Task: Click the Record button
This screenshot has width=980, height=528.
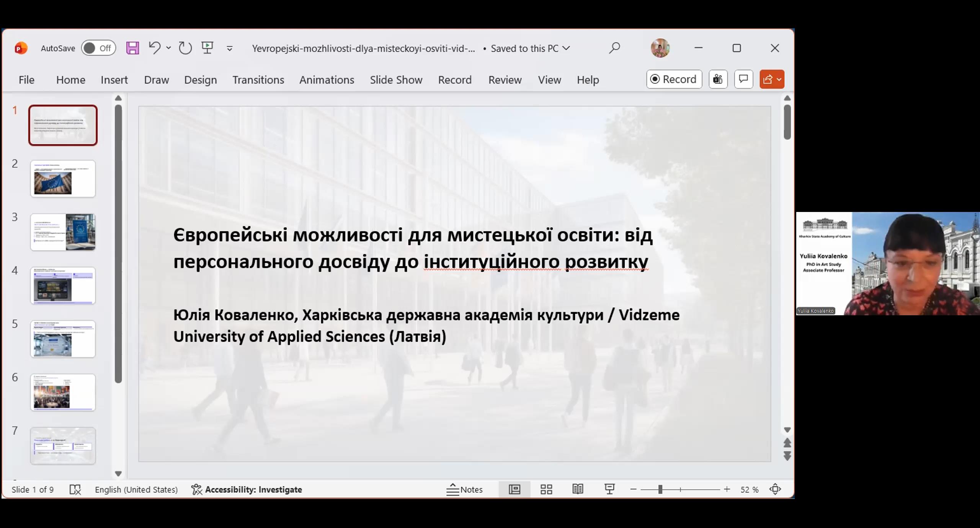Action: pyautogui.click(x=674, y=79)
